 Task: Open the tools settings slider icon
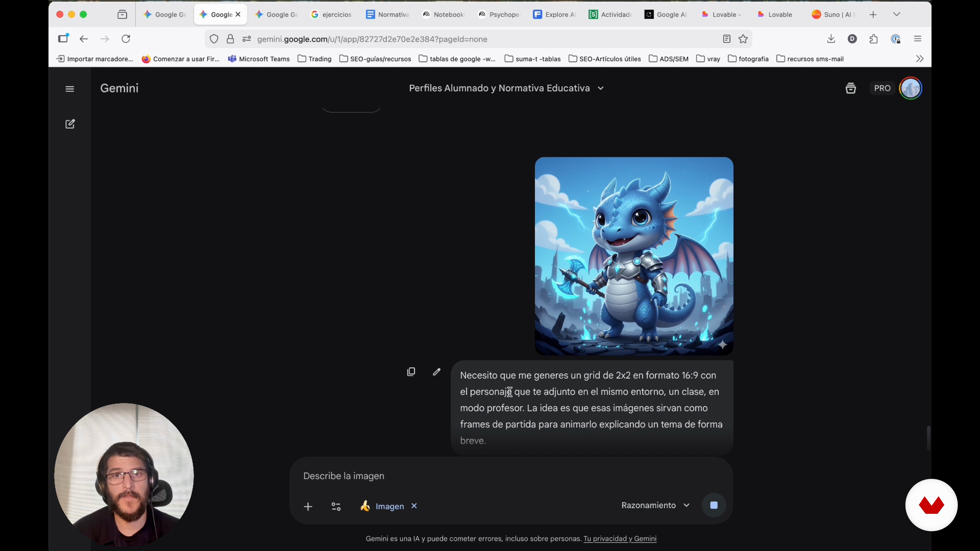pos(336,507)
